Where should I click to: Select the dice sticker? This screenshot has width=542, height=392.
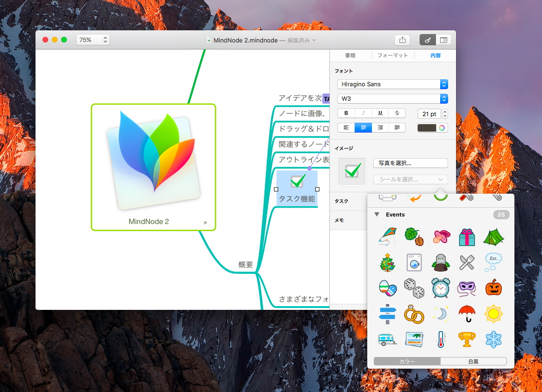tap(414, 288)
